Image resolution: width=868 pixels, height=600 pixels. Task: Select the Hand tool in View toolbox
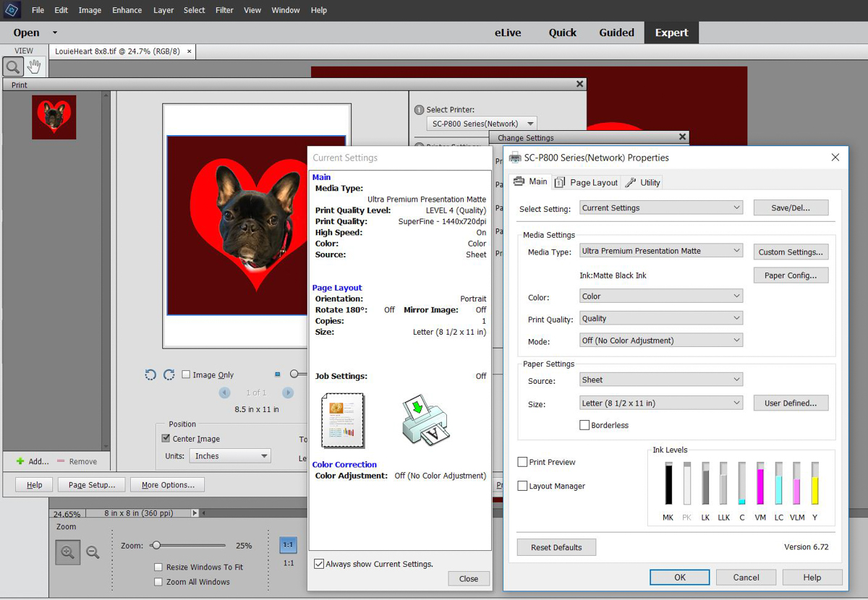pyautogui.click(x=34, y=67)
